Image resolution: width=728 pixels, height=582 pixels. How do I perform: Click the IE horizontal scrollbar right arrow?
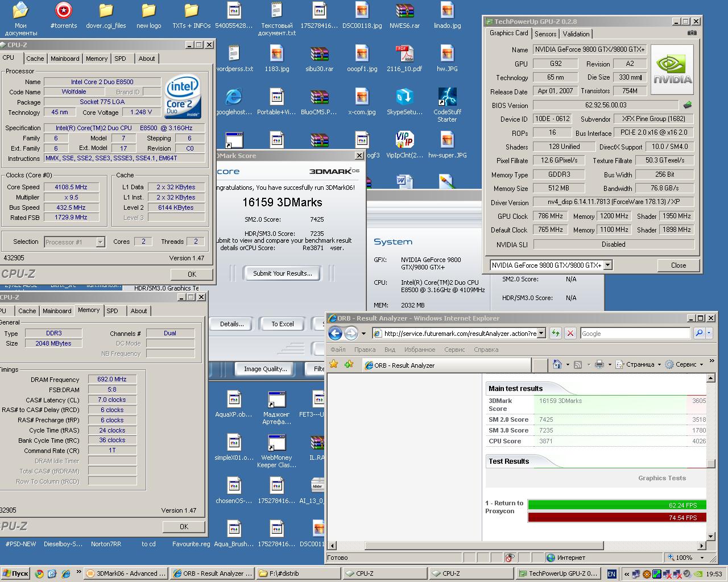click(x=702, y=546)
